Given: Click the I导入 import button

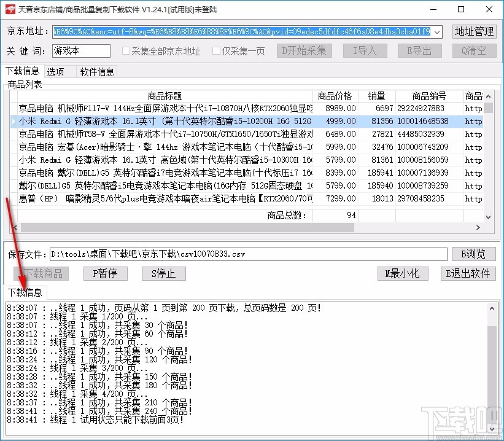Looking at the screenshot, I should [x=365, y=52].
